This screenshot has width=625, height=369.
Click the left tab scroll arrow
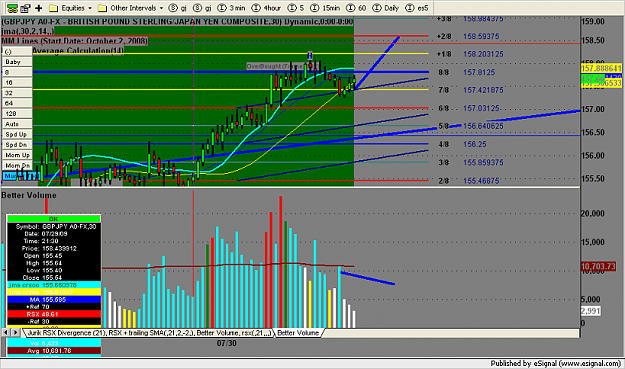pyautogui.click(x=6, y=333)
